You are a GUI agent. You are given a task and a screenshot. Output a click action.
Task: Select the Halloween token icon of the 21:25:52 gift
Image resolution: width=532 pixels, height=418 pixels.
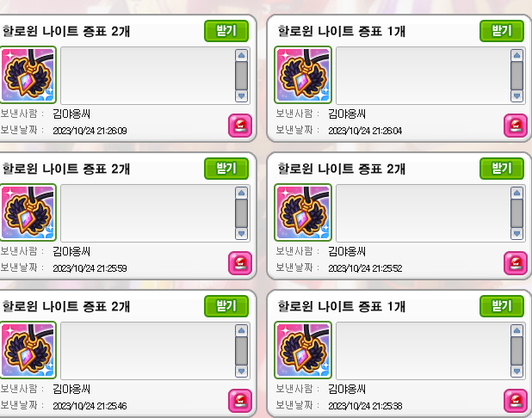[303, 212]
